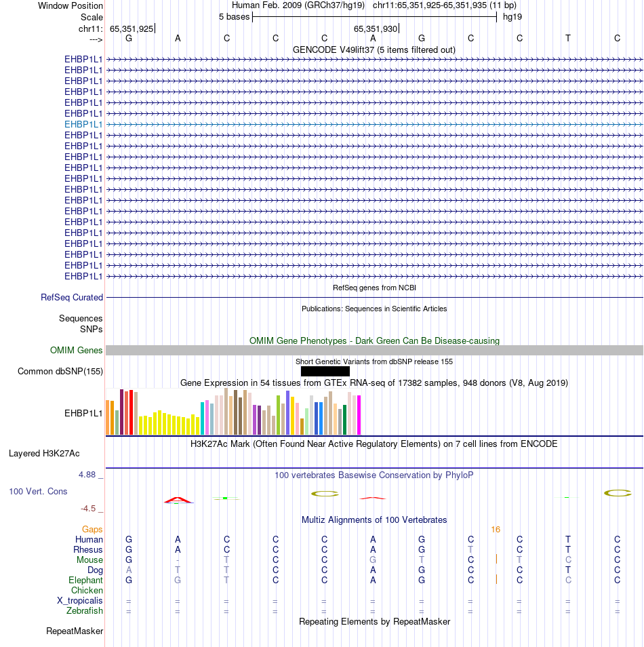
Task: Click the 4.88 PhyloP upper scale value
Action: [87, 475]
